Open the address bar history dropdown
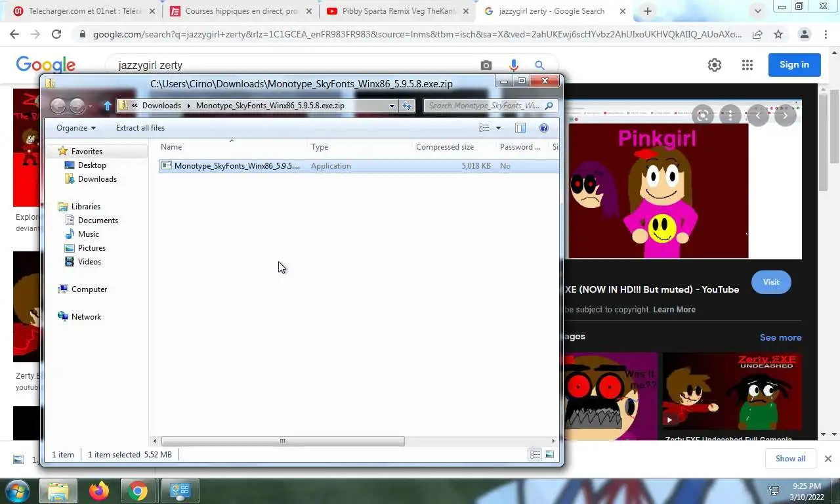Image resolution: width=840 pixels, height=504 pixels. click(392, 106)
